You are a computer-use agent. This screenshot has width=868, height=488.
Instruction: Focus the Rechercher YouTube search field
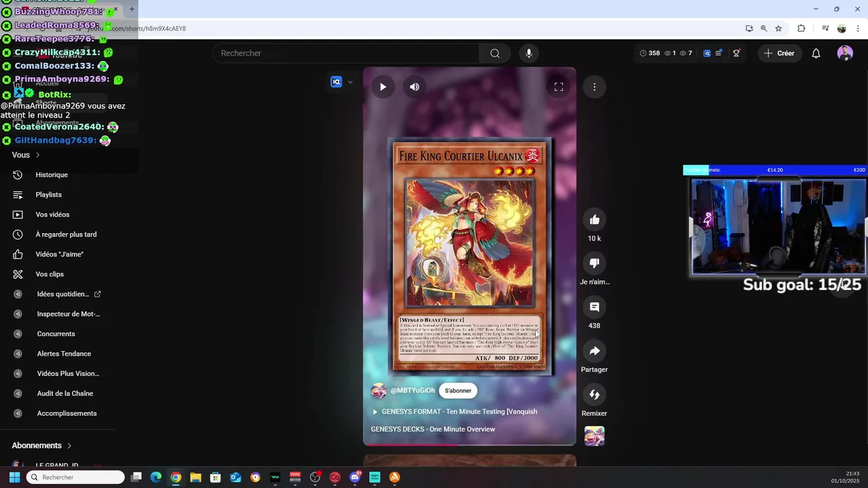(346, 53)
